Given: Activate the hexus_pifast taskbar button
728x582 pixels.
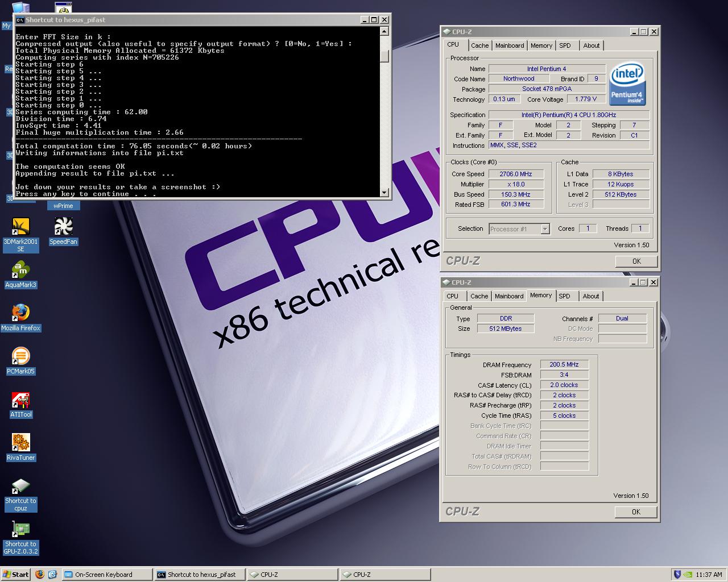Looking at the screenshot, I should pos(199,574).
